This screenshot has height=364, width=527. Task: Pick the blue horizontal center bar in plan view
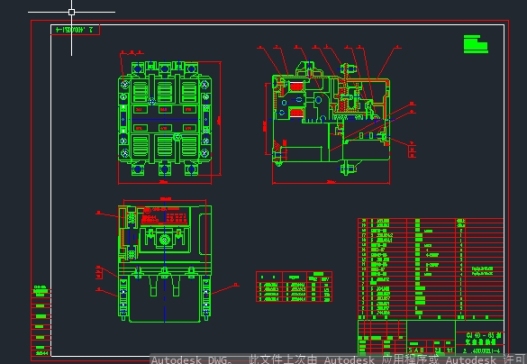click(165, 119)
